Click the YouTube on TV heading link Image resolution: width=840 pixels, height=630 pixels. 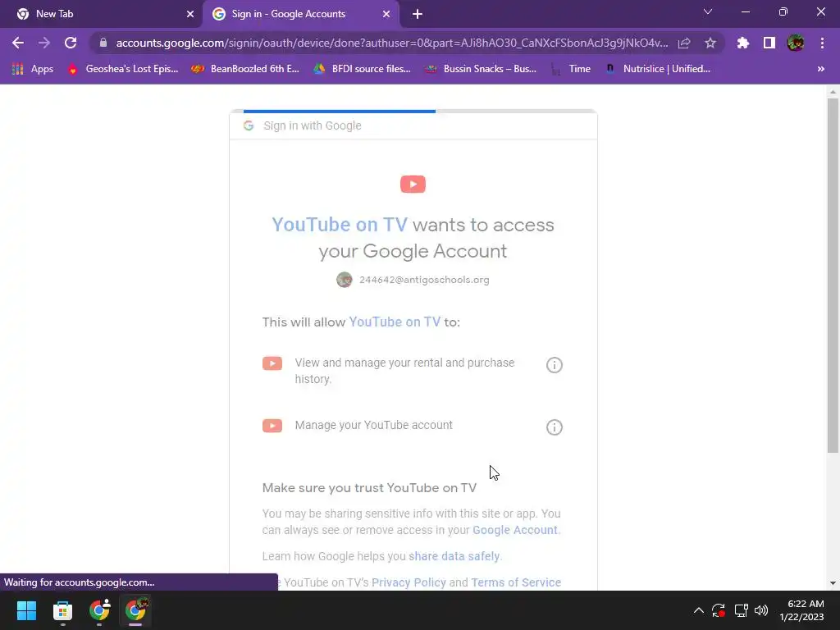click(x=340, y=225)
